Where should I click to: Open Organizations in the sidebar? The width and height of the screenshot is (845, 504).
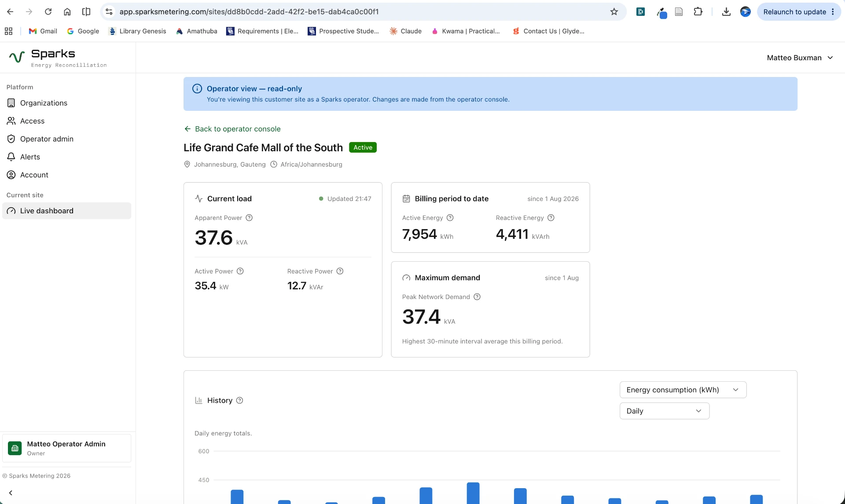click(67, 103)
